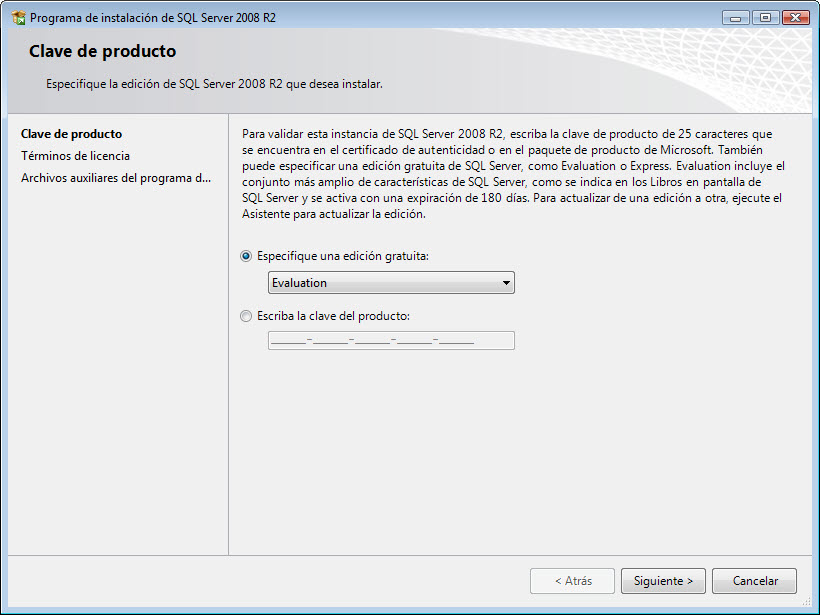Open the Evaluation edition dropdown
The image size is (820, 615).
coord(391,283)
